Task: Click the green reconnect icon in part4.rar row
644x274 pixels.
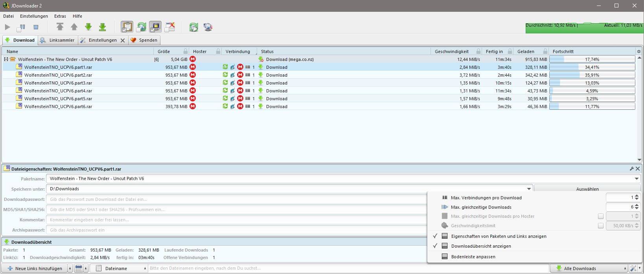Action: tap(225, 91)
